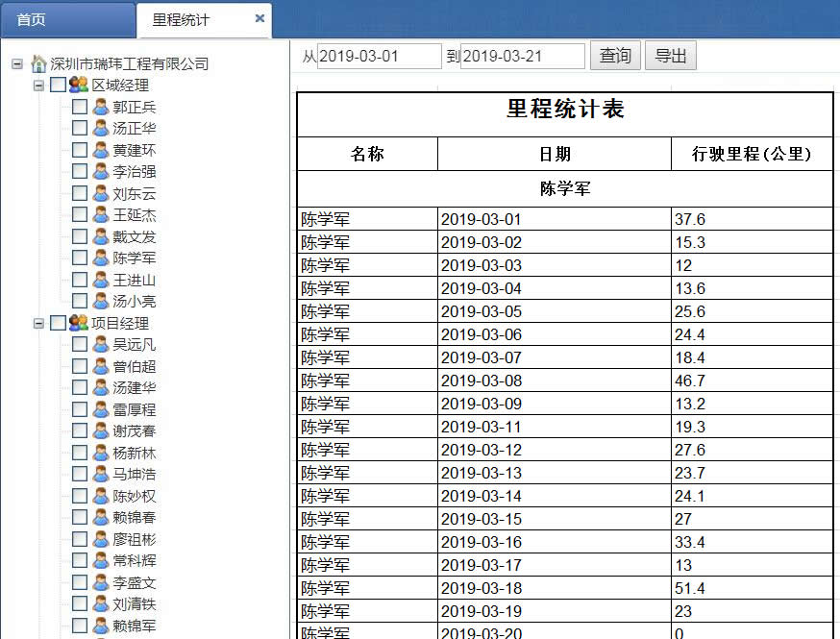Click the house icon beside 深圳市瑞玮工程有限公司
Viewport: 840px width, 639px height.
click(x=38, y=63)
